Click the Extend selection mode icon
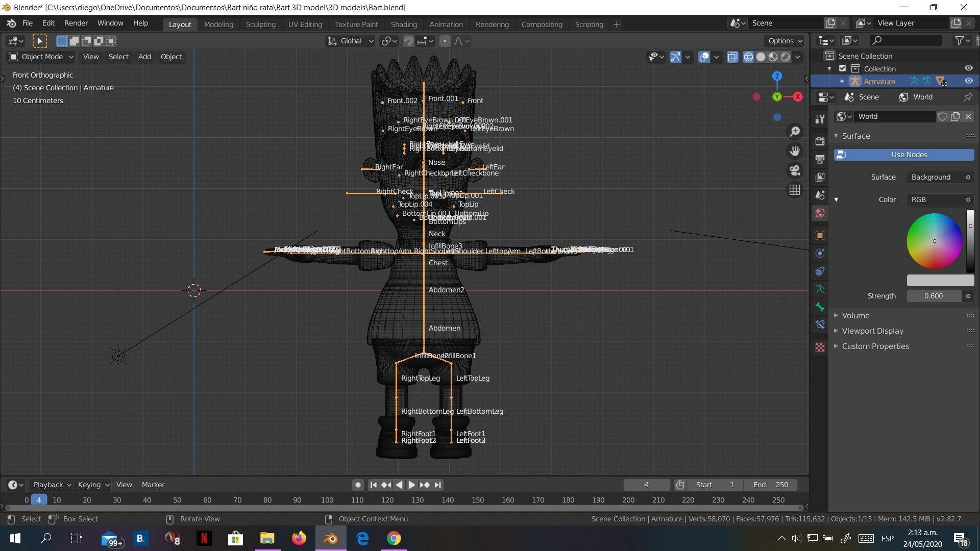The height and width of the screenshot is (551, 980). (75, 41)
